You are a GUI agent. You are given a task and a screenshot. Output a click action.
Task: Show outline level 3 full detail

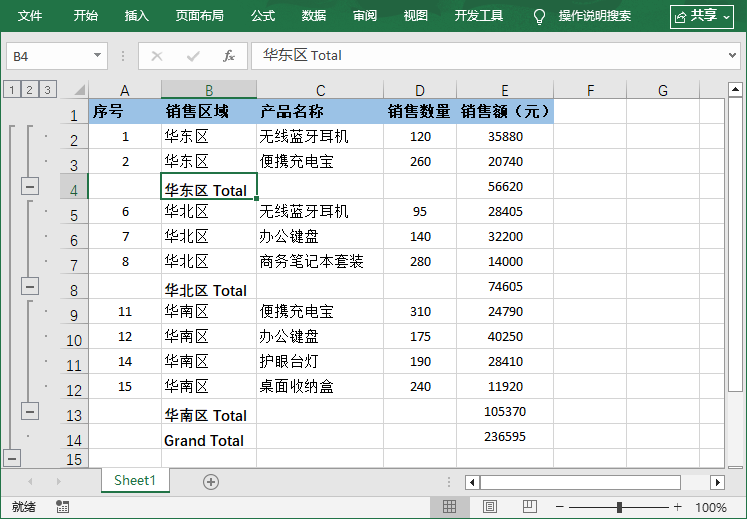47,89
